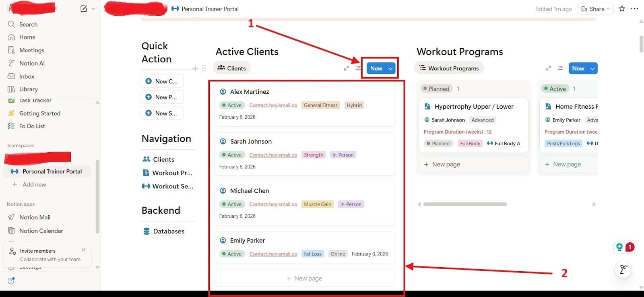The width and height of the screenshot is (644, 297).
Task: Select the Clients view tab
Action: tap(232, 68)
